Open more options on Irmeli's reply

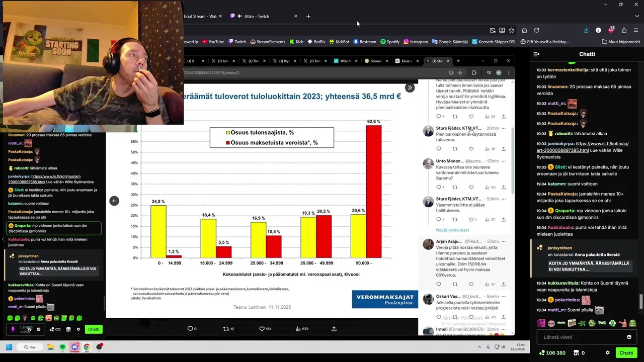[x=504, y=329]
